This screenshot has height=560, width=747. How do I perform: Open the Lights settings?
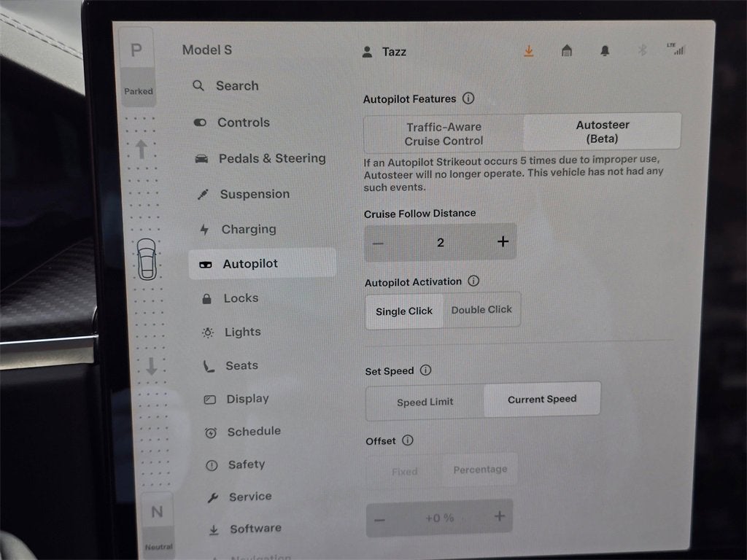coord(241,332)
